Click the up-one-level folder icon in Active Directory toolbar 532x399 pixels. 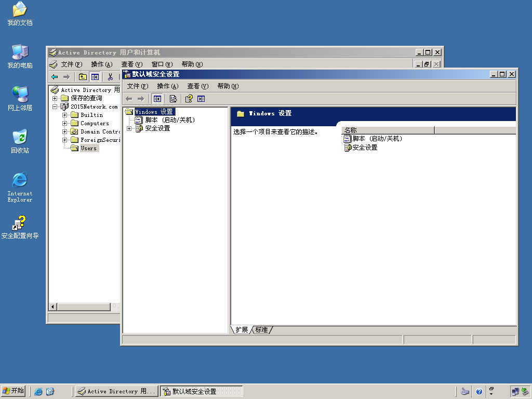point(83,77)
